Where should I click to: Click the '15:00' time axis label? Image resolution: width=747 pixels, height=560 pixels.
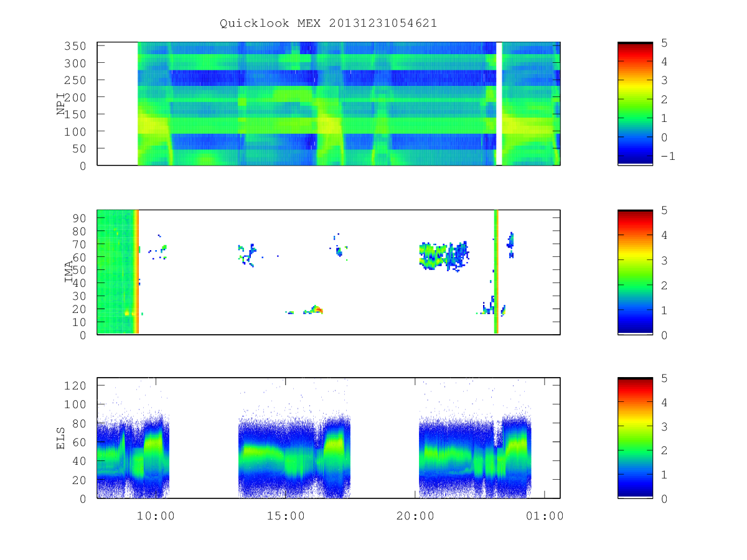(x=286, y=516)
